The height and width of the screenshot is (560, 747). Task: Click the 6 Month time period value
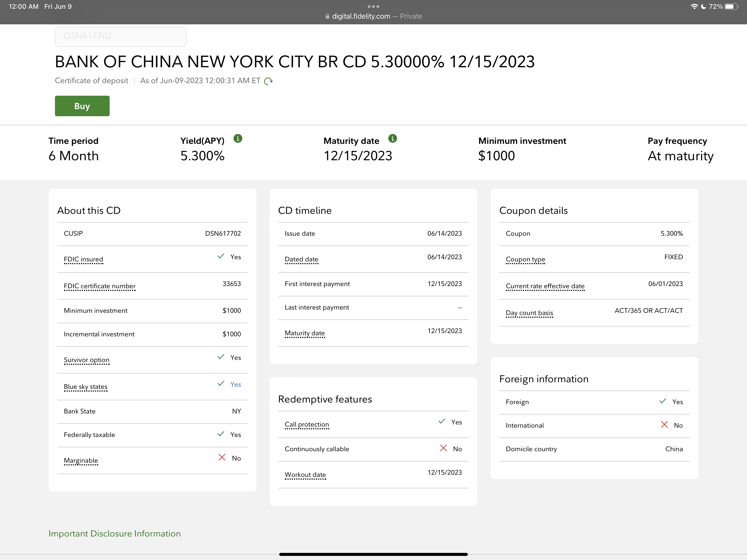coord(74,156)
